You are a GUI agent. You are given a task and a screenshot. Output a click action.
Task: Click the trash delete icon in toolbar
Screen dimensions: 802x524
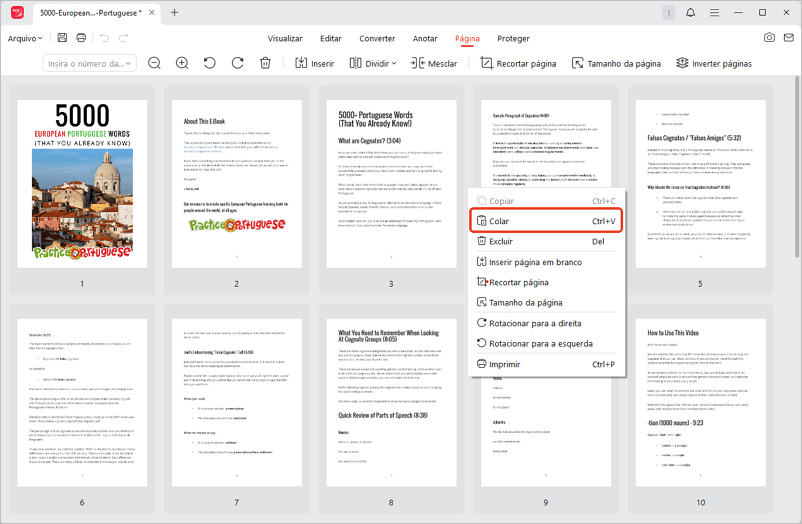pos(265,63)
